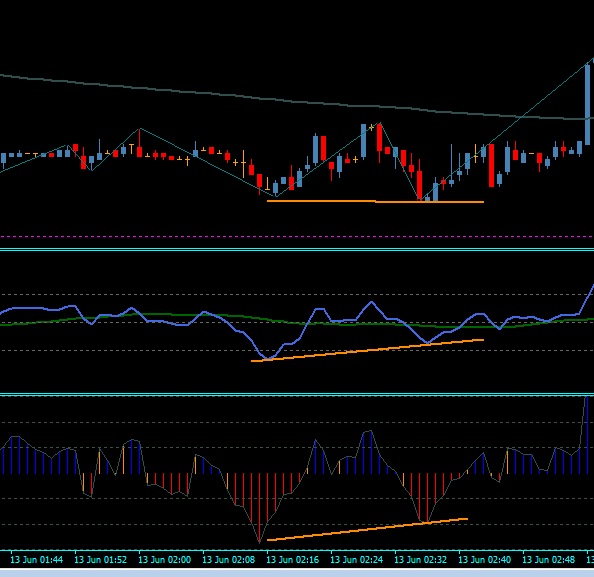Viewport: 594px width, 577px height.
Task: Select the 13 Jun 02:40 time label
Action: pyautogui.click(x=485, y=560)
